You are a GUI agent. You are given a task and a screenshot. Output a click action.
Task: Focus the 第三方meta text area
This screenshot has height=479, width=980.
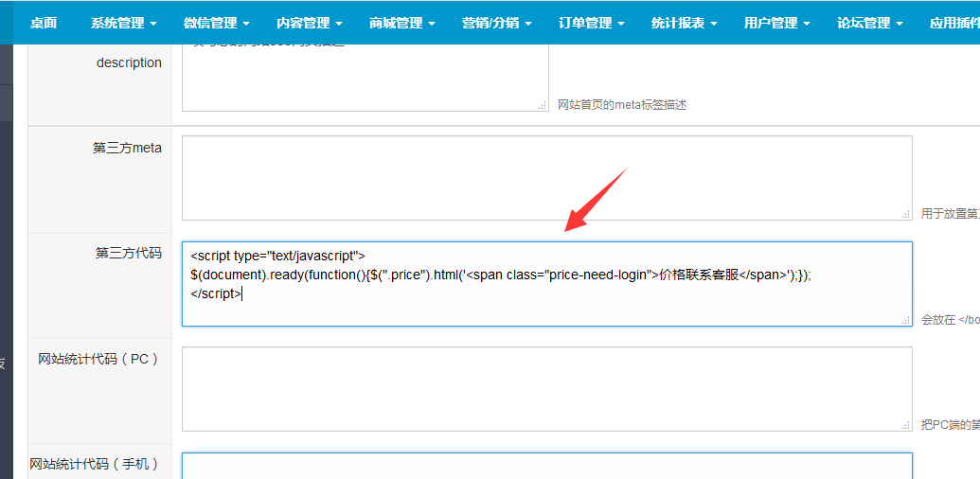pyautogui.click(x=546, y=178)
